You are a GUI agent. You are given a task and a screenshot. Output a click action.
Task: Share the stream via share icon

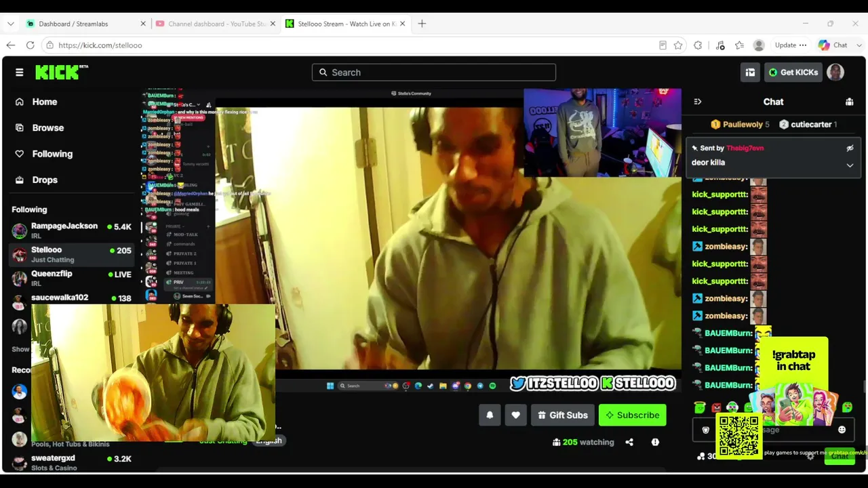pos(629,442)
